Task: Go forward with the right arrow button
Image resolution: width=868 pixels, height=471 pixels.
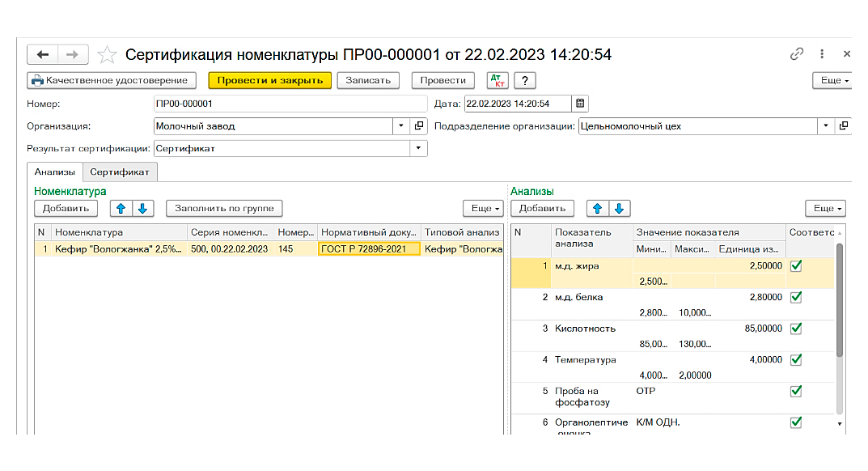Action: (x=73, y=54)
